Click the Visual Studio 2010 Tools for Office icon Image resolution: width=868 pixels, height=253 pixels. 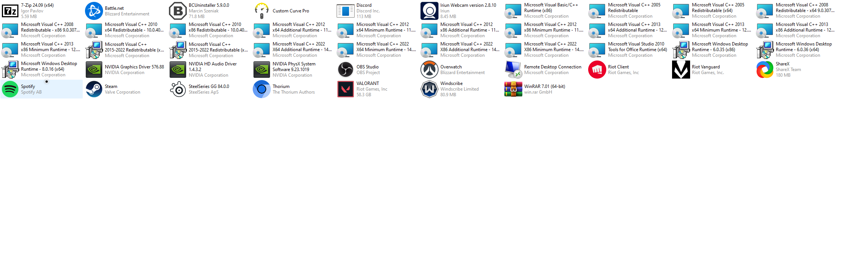coord(597,50)
